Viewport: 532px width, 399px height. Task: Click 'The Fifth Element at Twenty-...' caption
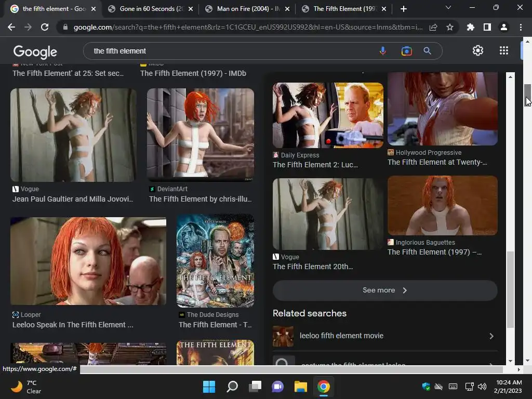coord(437,162)
